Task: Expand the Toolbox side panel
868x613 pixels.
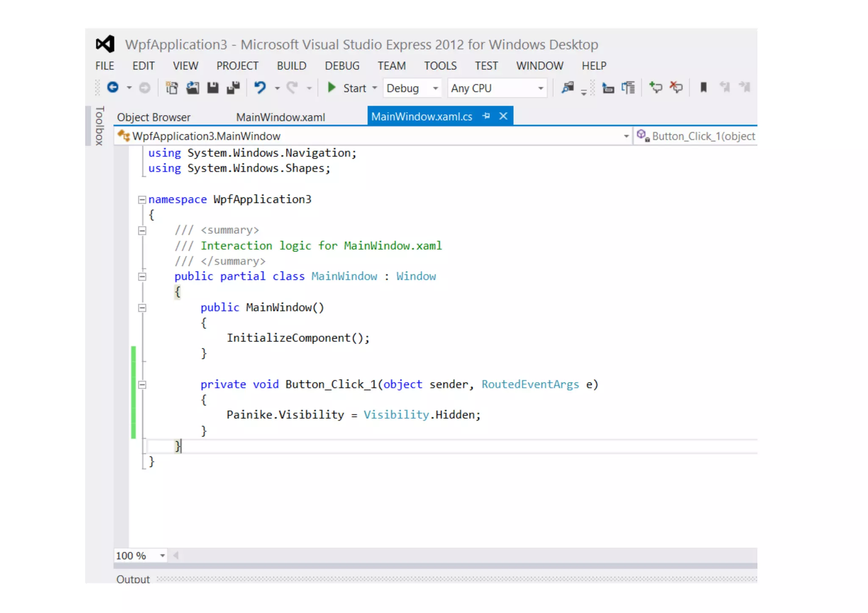Action: click(x=100, y=126)
